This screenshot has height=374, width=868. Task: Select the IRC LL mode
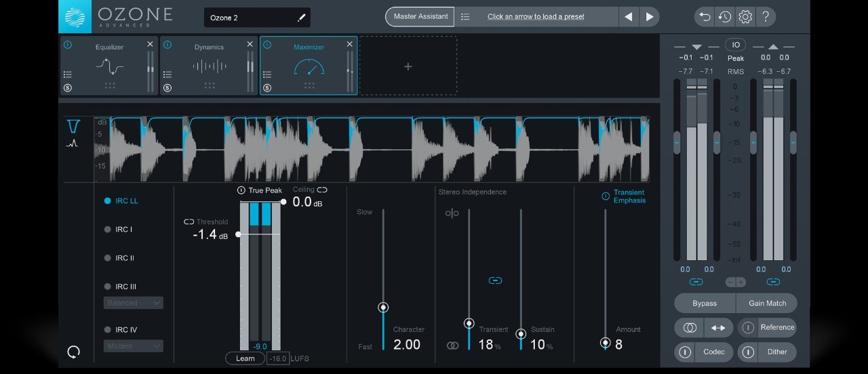121,201
